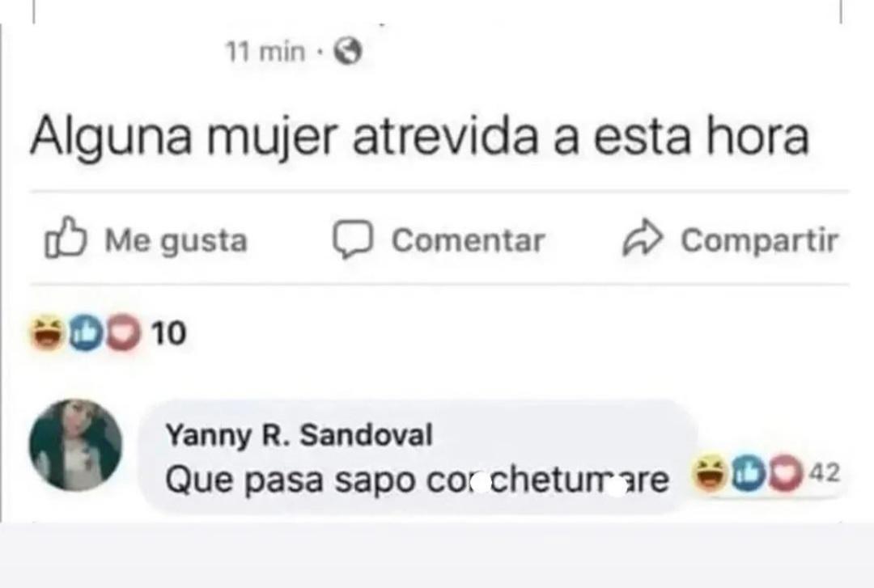Open the post's 10 reactions count
The image size is (874, 588).
click(168, 333)
